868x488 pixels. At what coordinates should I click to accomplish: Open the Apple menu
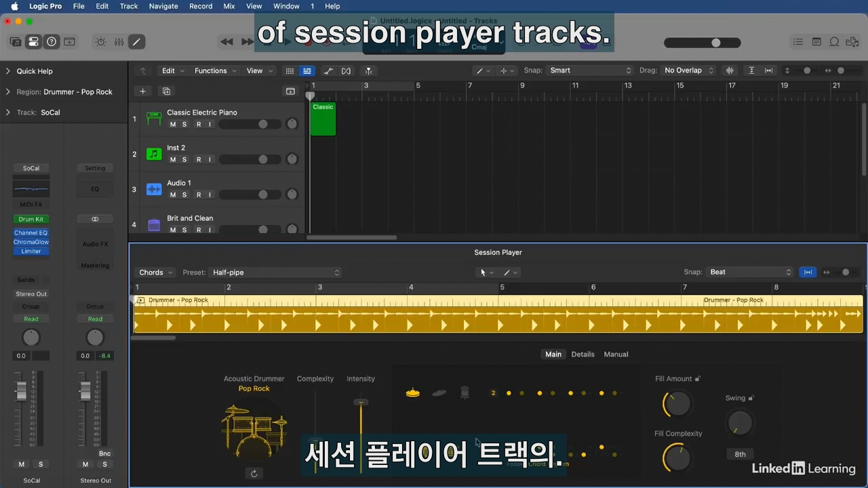pyautogui.click(x=14, y=6)
